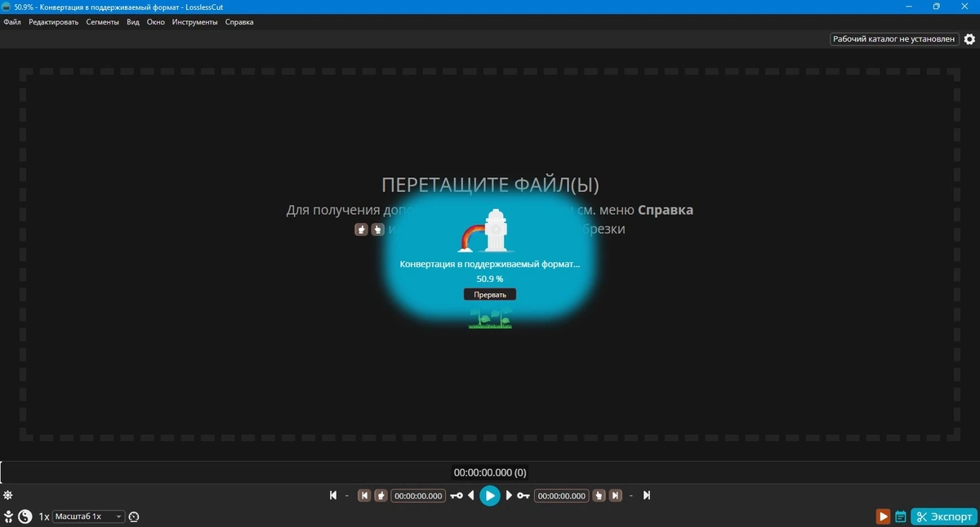Open the Файл menu
980x527 pixels.
tap(12, 22)
